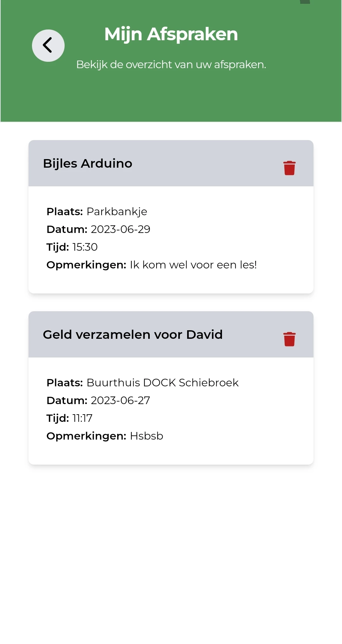Screen dimensions: 342x644
Task: Open the Geld verzamelen voor David title
Action: [x=133, y=335]
